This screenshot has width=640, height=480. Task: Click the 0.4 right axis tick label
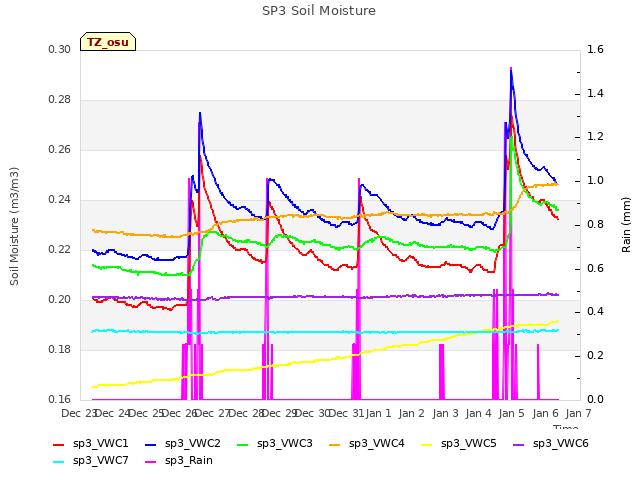tap(595, 312)
